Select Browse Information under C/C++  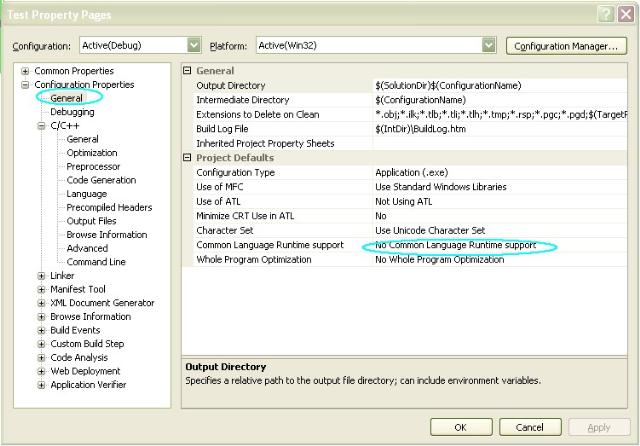point(107,235)
